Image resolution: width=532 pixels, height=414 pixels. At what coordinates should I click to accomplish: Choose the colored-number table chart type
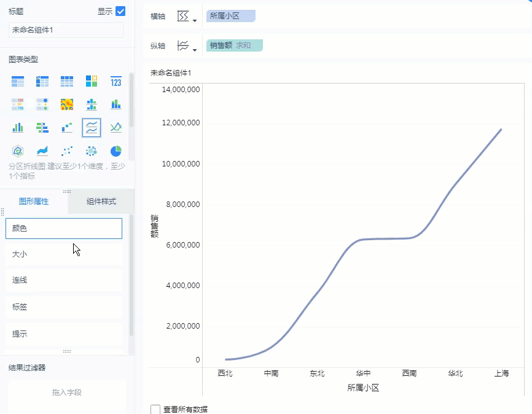pos(18,104)
